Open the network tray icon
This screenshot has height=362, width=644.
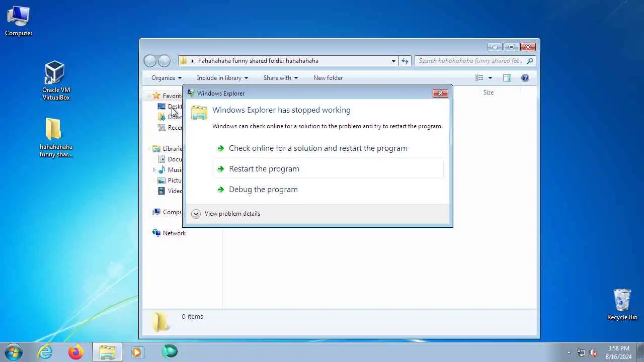point(581,352)
